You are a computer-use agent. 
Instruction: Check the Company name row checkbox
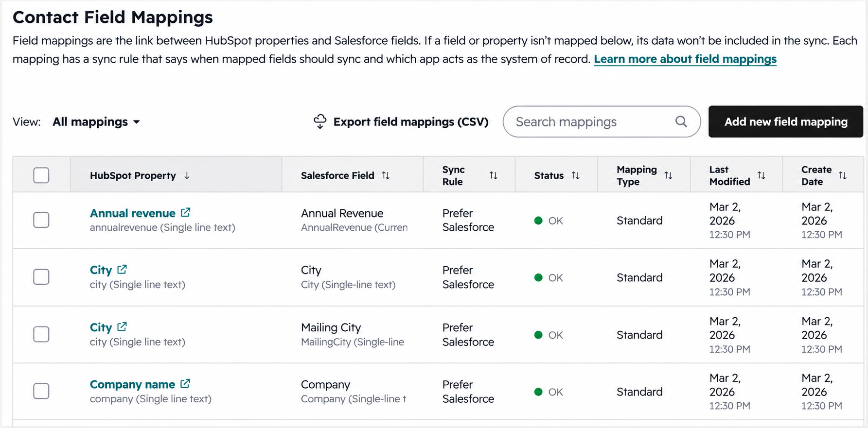click(x=41, y=391)
